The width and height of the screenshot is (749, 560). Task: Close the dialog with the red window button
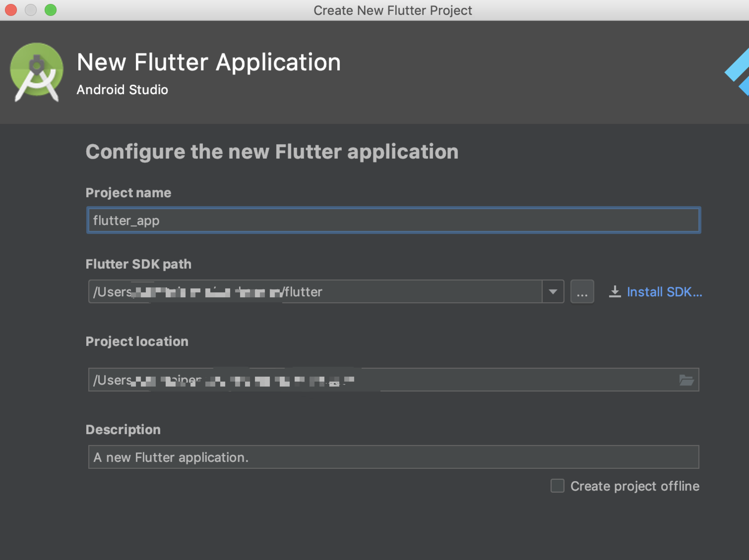(11, 10)
